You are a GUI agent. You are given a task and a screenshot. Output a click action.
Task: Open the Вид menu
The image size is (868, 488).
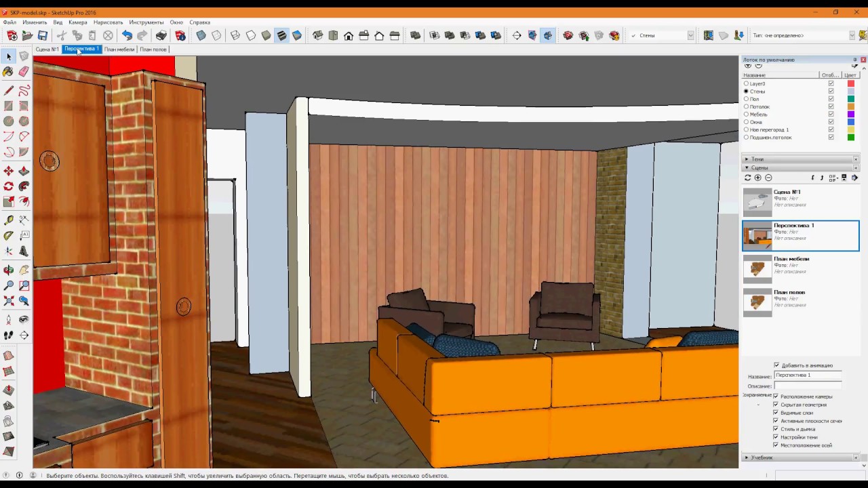pos(58,22)
